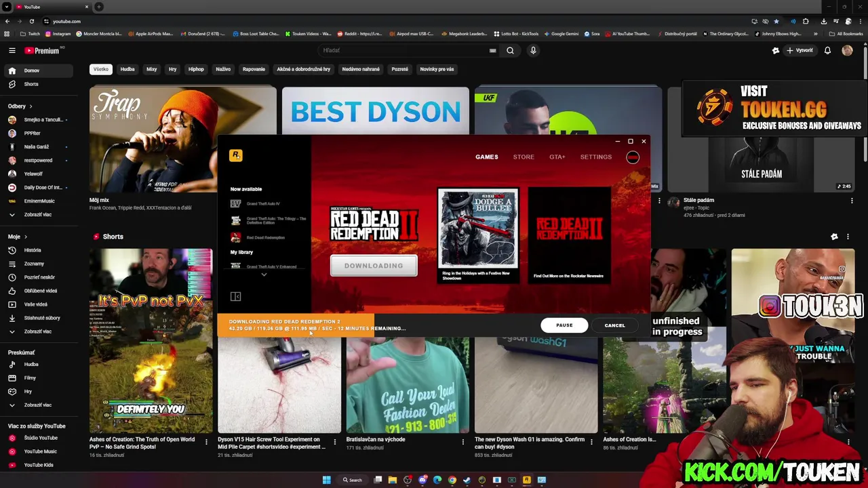
Task: Select the Hiphop filter chip
Action: (196, 69)
